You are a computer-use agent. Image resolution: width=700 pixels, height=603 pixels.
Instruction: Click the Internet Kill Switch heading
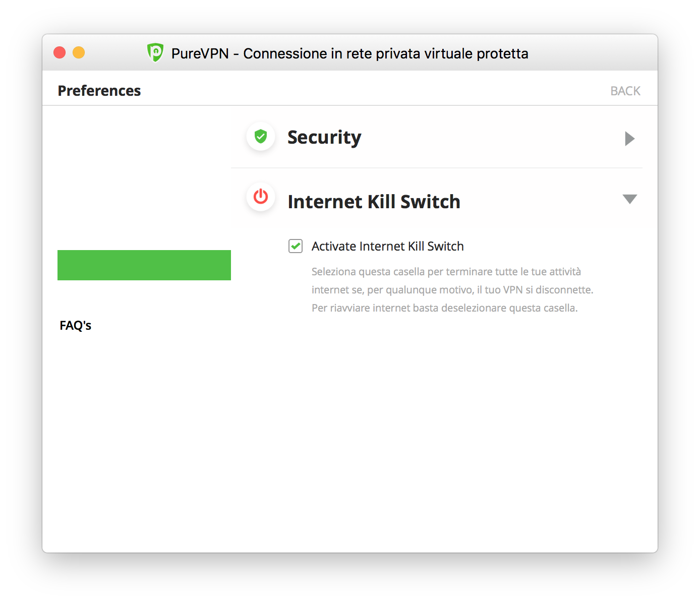pyautogui.click(x=374, y=202)
